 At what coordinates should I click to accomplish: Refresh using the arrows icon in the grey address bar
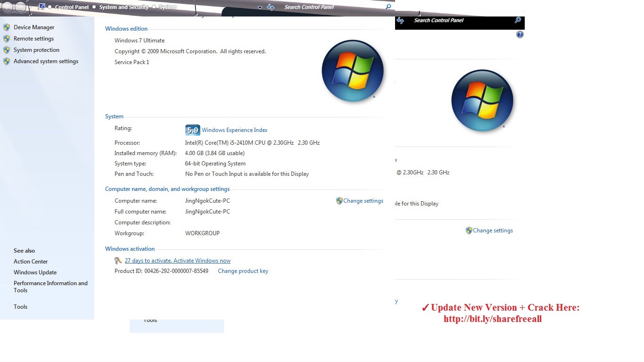click(x=271, y=7)
